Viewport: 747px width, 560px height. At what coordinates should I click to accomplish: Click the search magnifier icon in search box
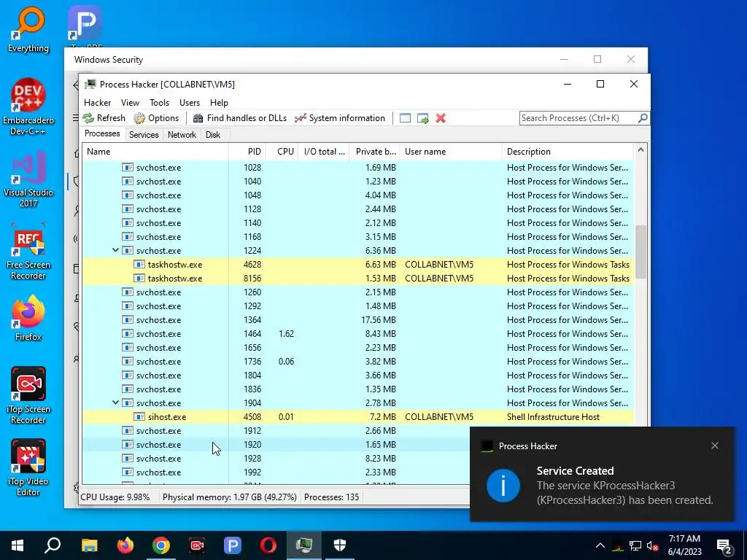tap(643, 117)
